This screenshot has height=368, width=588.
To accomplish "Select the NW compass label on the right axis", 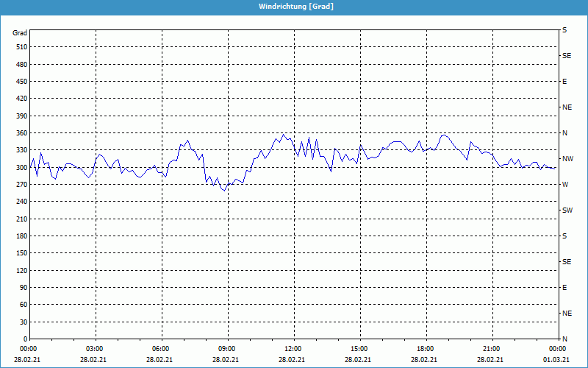I will [x=567, y=159].
